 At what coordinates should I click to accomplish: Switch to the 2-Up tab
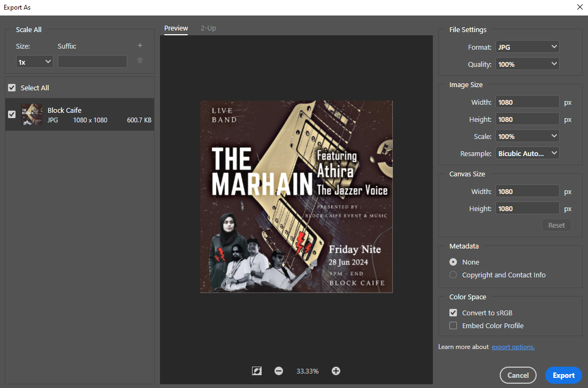click(208, 28)
